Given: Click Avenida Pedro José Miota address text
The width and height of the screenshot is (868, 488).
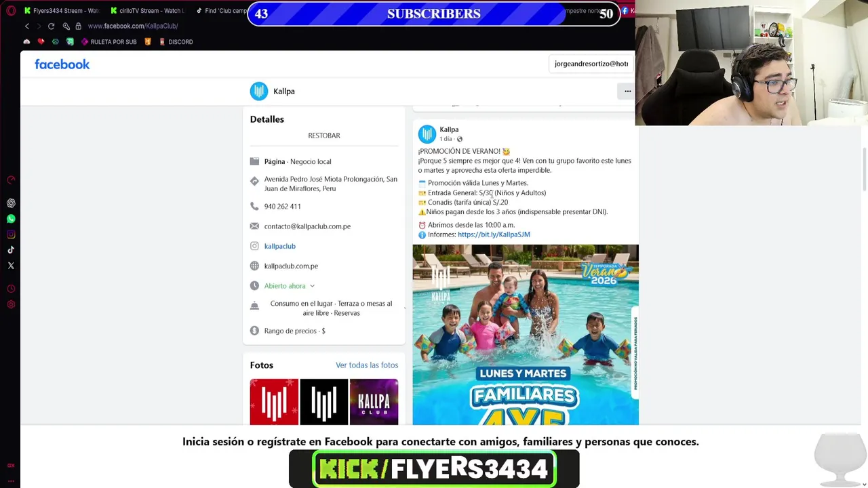Looking at the screenshot, I should click(x=331, y=184).
